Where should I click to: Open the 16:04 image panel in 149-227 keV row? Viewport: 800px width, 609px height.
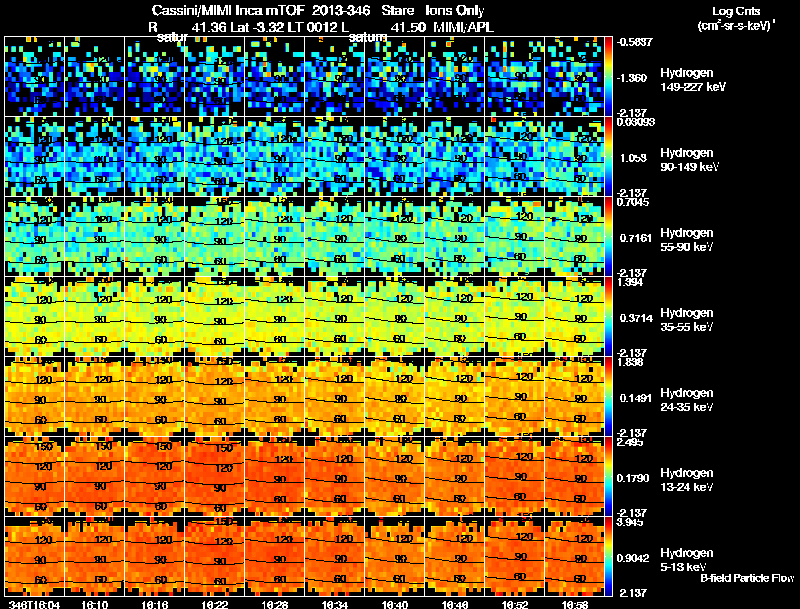(34, 77)
